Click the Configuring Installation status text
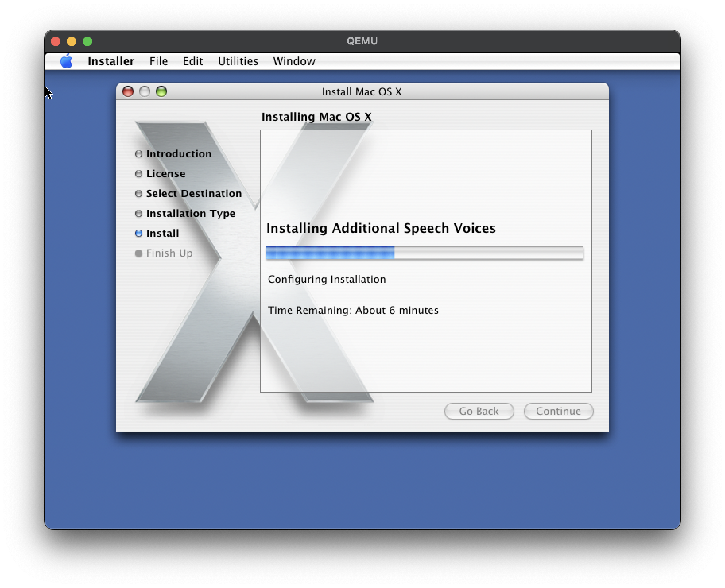The image size is (725, 588). pos(327,279)
